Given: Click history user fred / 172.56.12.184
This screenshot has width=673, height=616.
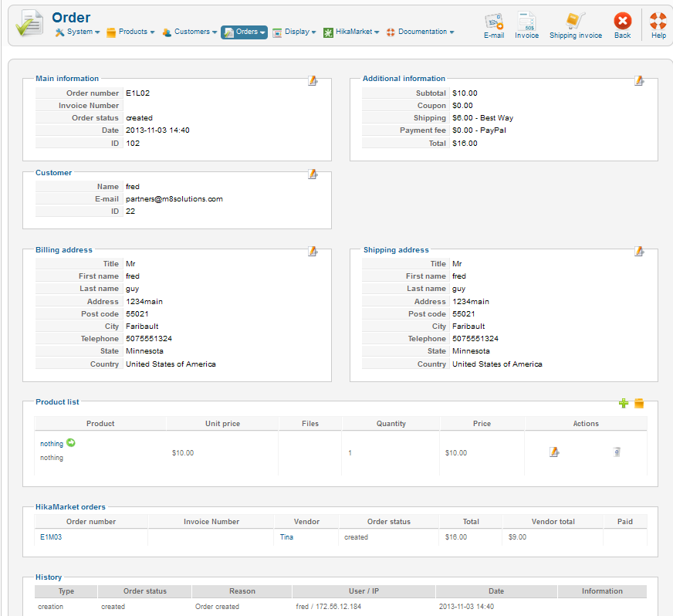Looking at the screenshot, I should pyautogui.click(x=328, y=607).
